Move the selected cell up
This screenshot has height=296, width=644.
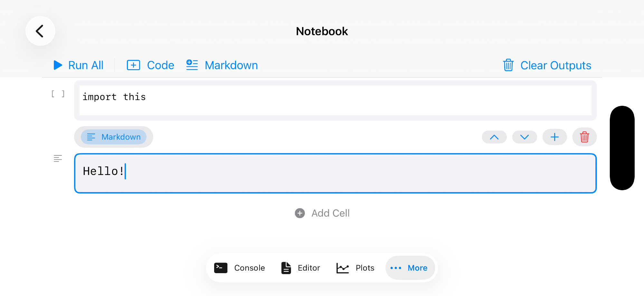494,137
